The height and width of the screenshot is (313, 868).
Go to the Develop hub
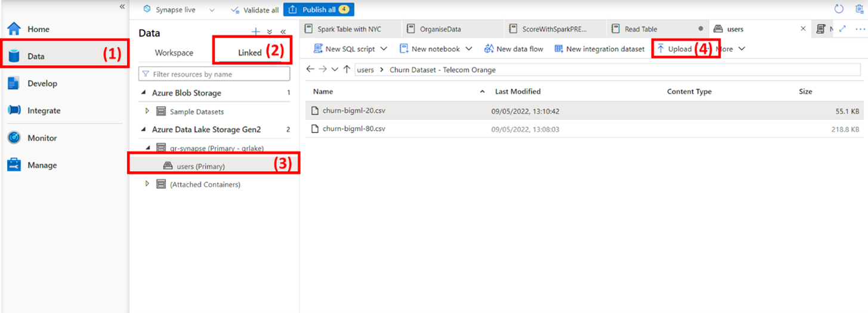coord(42,83)
